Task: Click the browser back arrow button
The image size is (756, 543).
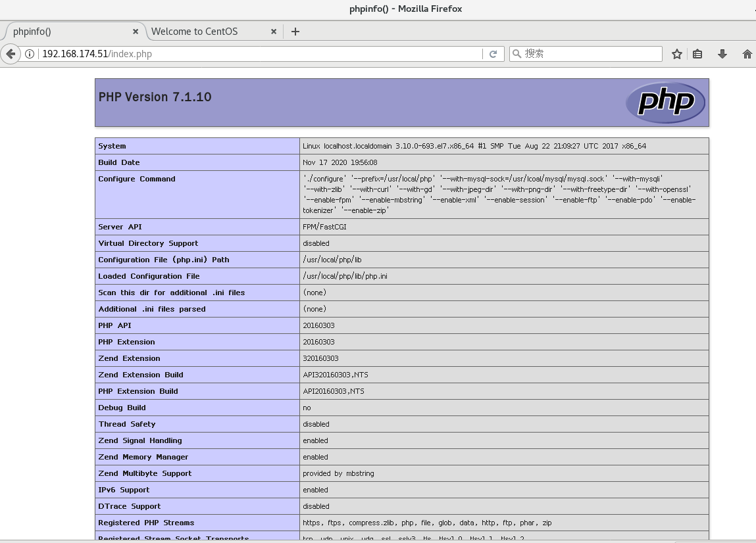Action: (x=11, y=53)
